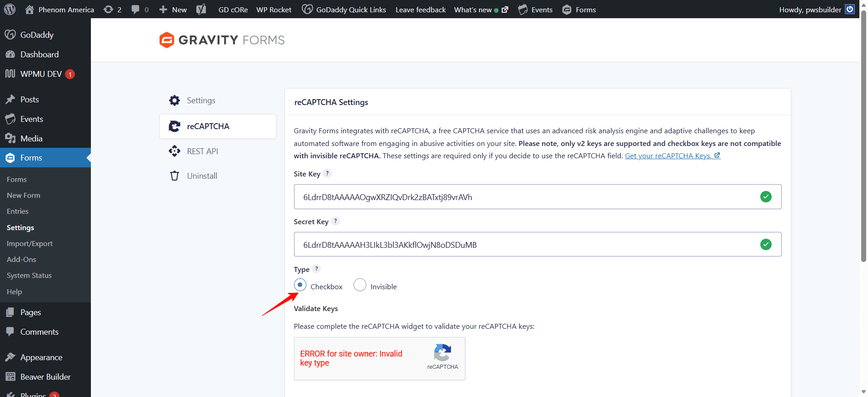Image resolution: width=868 pixels, height=397 pixels.
Task: Open the Pages sidebar menu
Action: [x=30, y=312]
